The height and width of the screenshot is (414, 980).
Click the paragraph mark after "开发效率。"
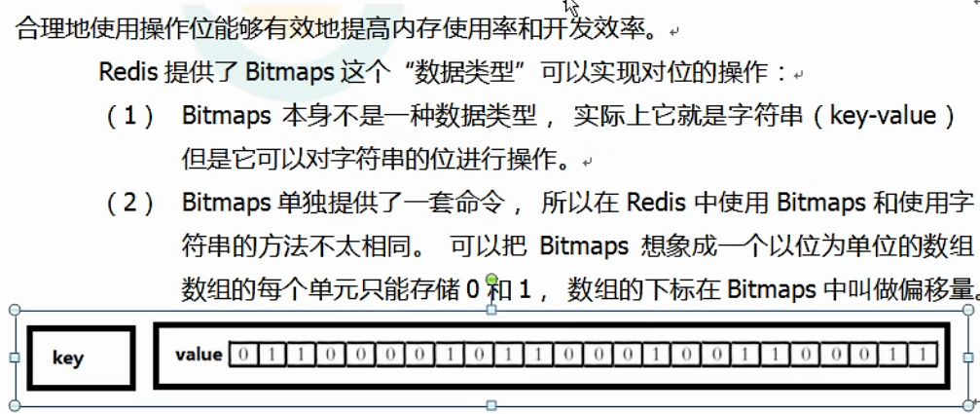click(x=674, y=33)
